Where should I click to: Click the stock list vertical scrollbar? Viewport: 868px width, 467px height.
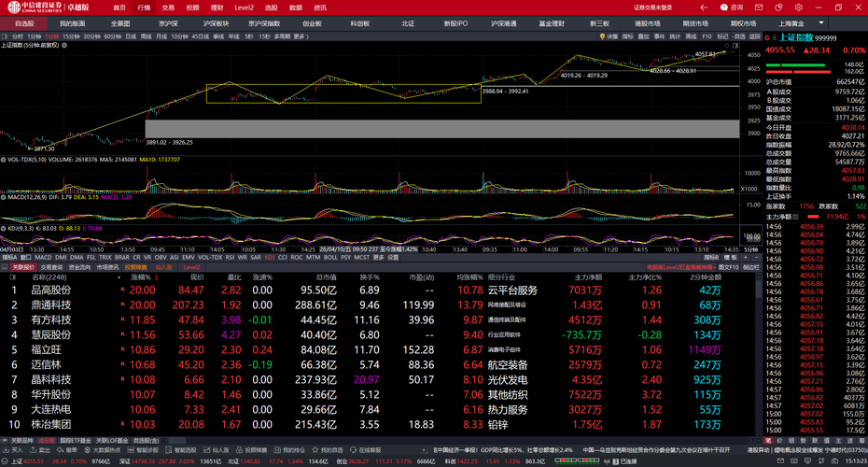[759, 355]
